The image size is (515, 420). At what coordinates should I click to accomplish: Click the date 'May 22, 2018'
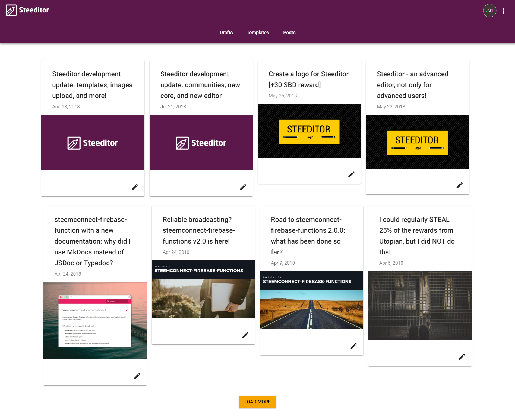tap(391, 107)
